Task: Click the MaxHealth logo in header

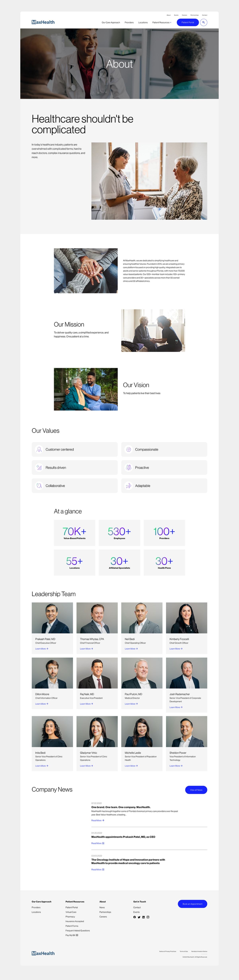Action: 43,23
